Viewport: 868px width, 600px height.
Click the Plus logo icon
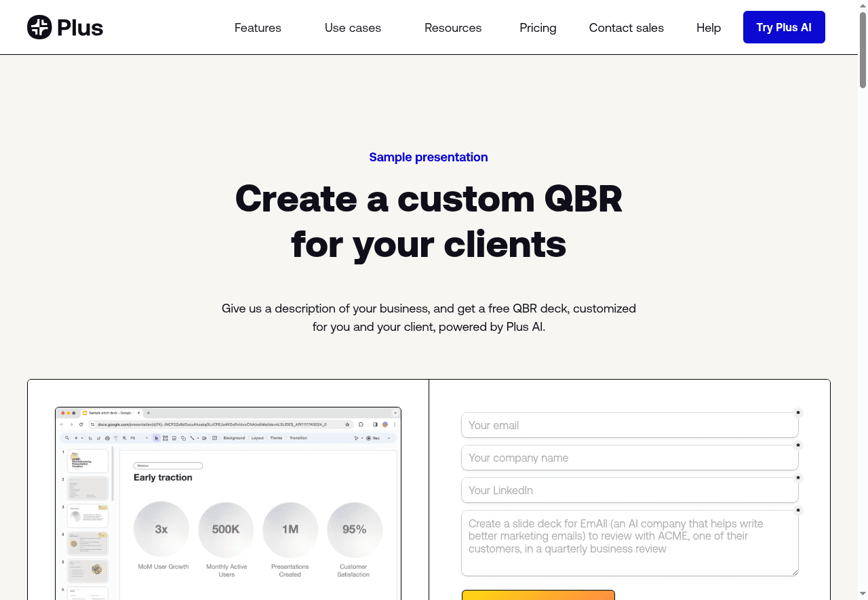click(39, 27)
